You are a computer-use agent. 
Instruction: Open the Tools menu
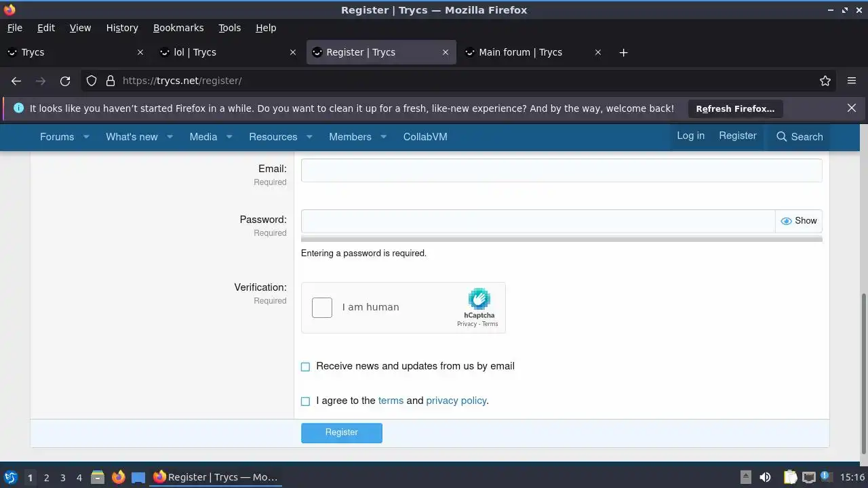(x=229, y=28)
